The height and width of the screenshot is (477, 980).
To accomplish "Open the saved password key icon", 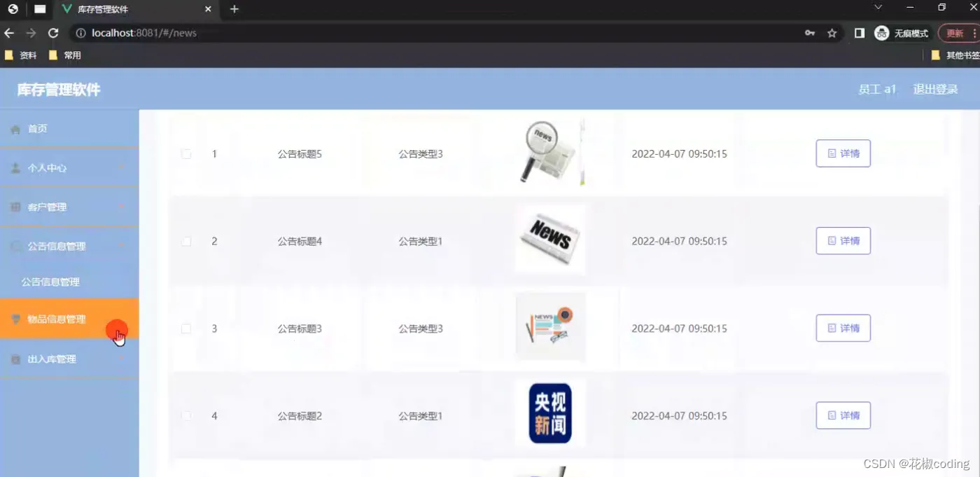I will point(810,33).
